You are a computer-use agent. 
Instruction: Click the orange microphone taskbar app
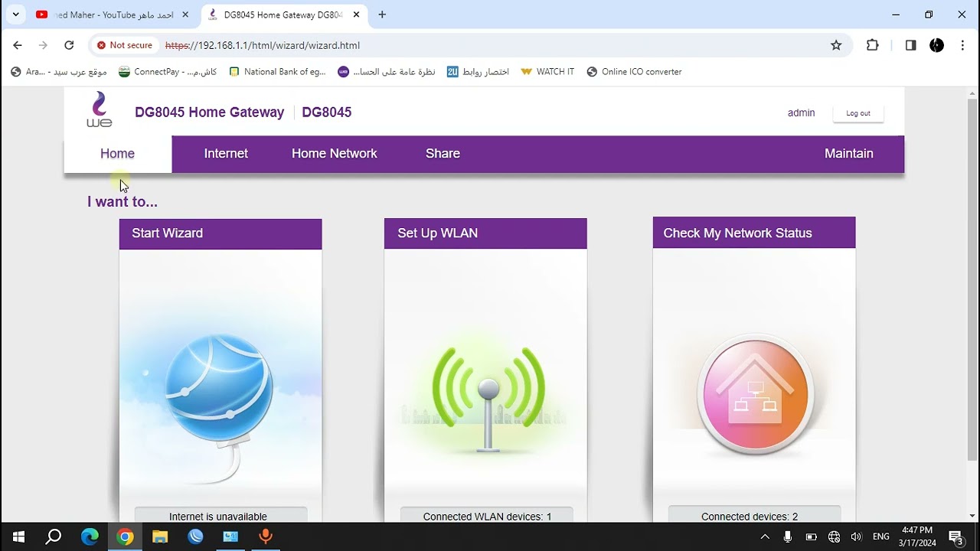click(x=266, y=537)
